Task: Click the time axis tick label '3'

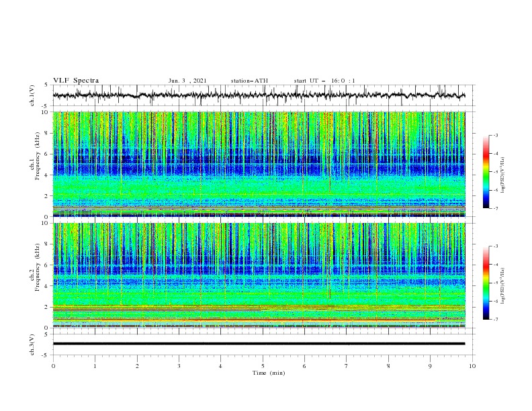Action: point(179,366)
